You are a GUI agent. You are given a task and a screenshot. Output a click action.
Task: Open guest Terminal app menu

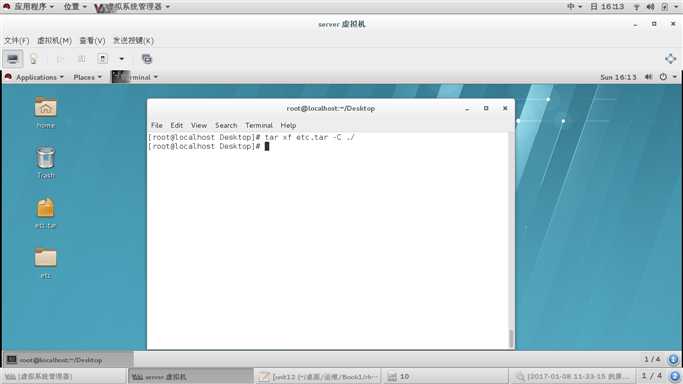[135, 77]
